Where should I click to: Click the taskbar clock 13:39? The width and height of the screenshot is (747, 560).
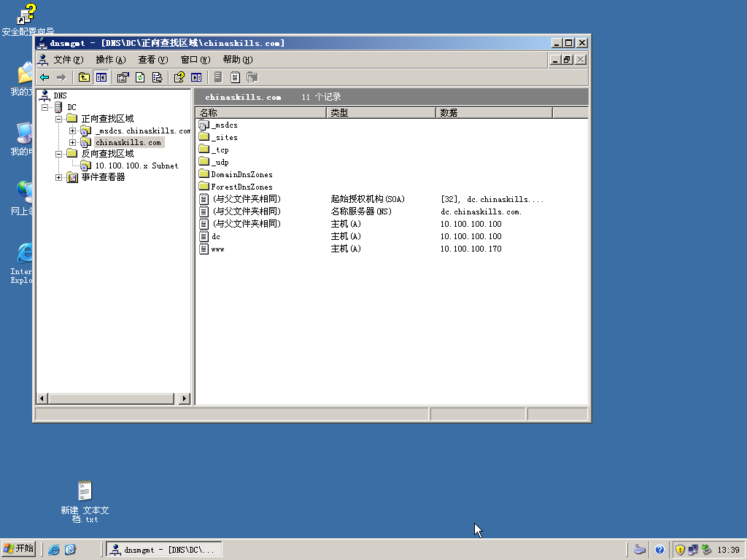(729, 550)
